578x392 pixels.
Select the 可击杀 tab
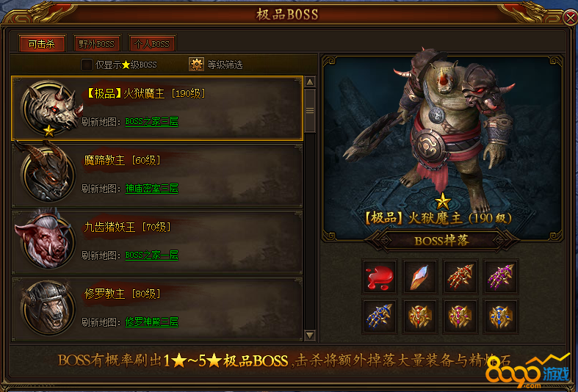pyautogui.click(x=42, y=44)
